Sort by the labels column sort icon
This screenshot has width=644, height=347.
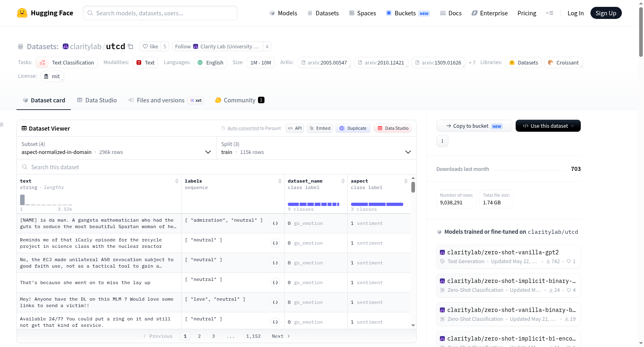click(x=280, y=181)
